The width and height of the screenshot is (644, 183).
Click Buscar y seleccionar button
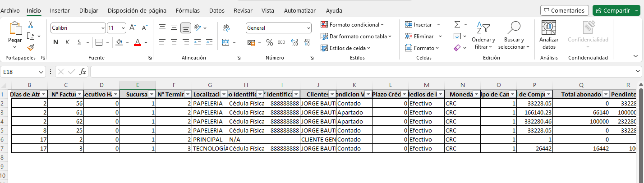pos(514,36)
